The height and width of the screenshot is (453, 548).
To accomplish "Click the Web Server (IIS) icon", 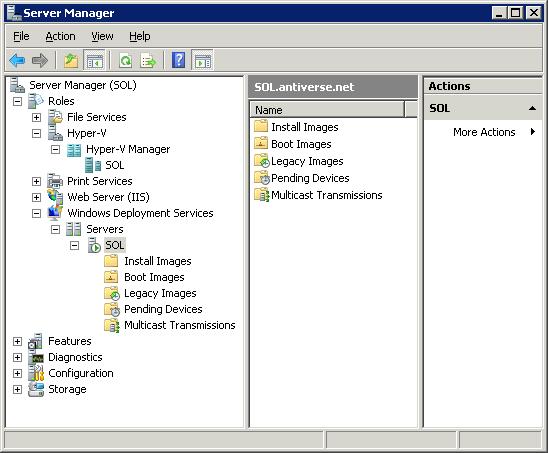I will coord(55,197).
